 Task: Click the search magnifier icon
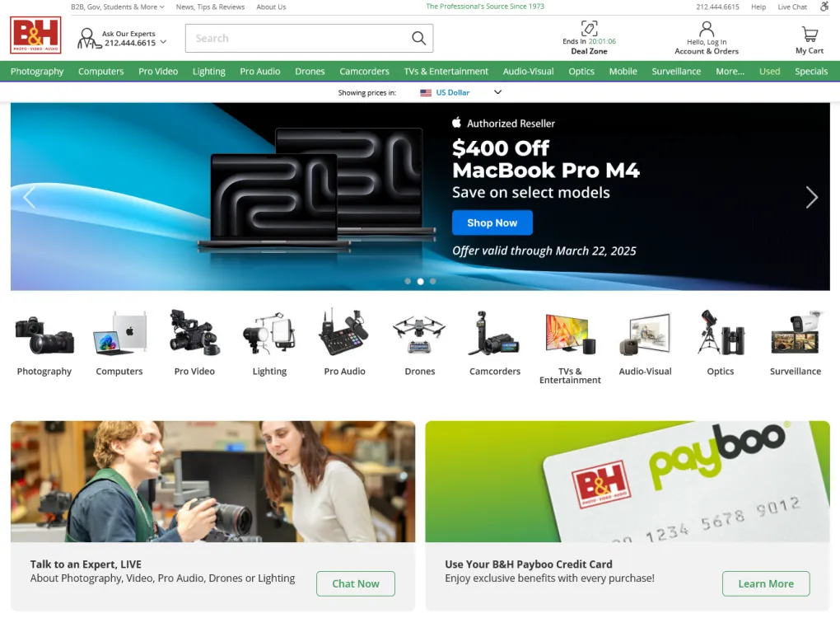(x=418, y=38)
